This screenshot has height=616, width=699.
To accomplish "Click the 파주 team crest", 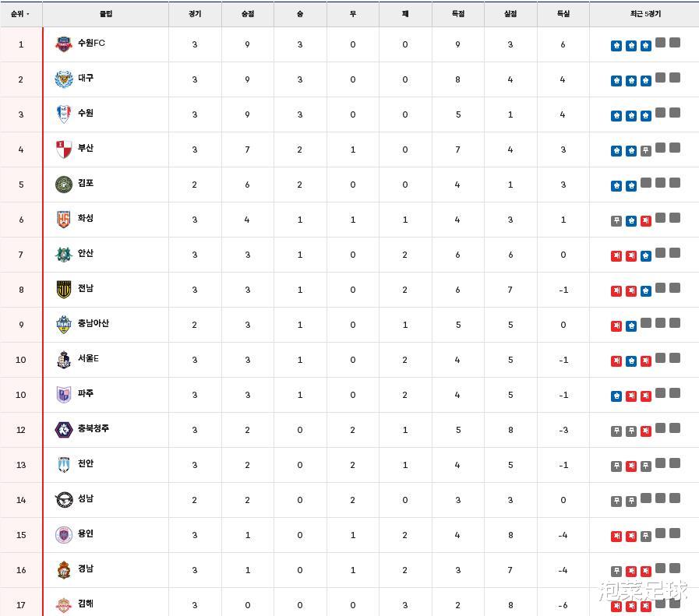I will click(x=63, y=395).
